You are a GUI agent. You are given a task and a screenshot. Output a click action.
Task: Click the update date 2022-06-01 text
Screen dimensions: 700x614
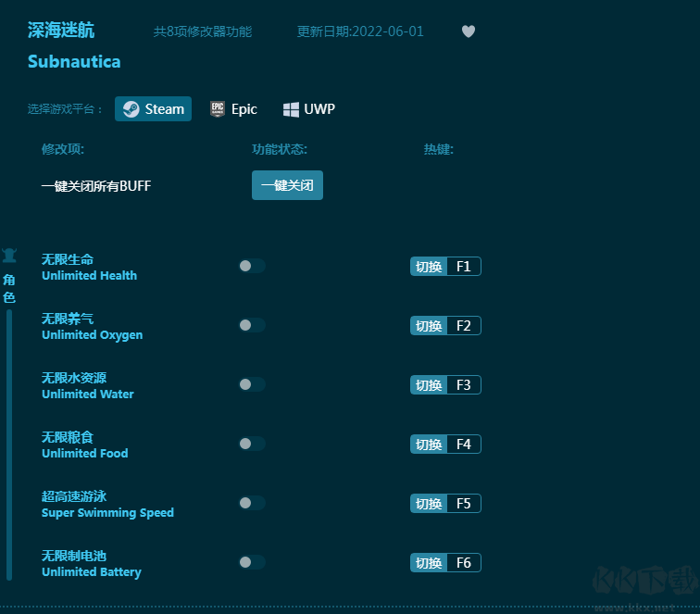(360, 31)
